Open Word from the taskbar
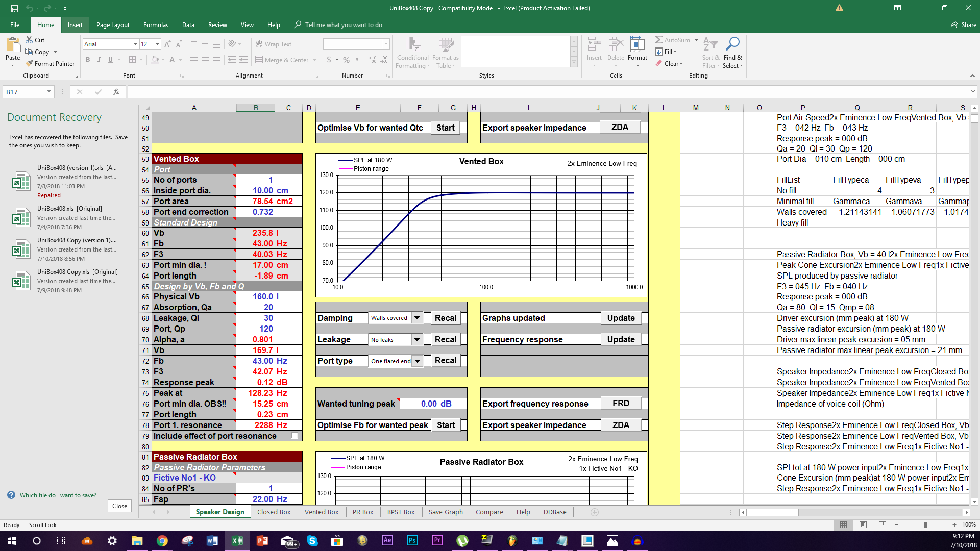 (212, 540)
